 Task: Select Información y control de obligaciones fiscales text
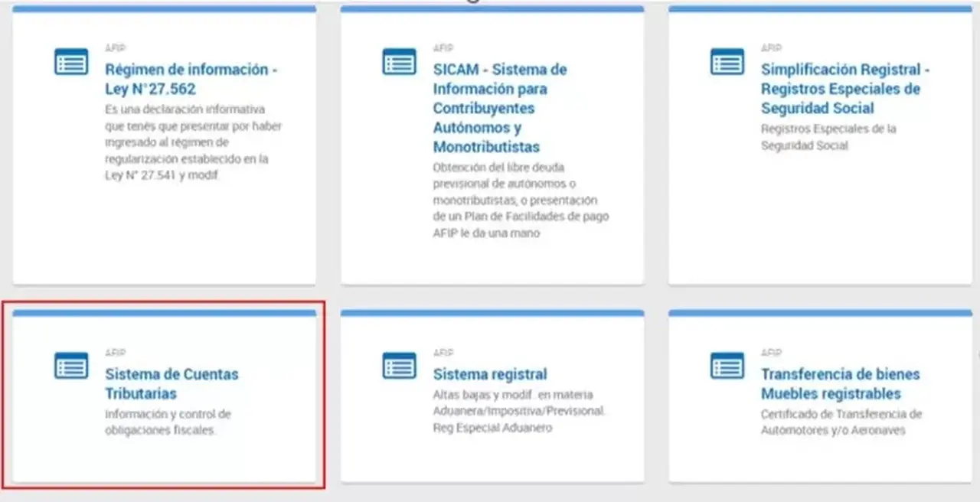click(168, 422)
